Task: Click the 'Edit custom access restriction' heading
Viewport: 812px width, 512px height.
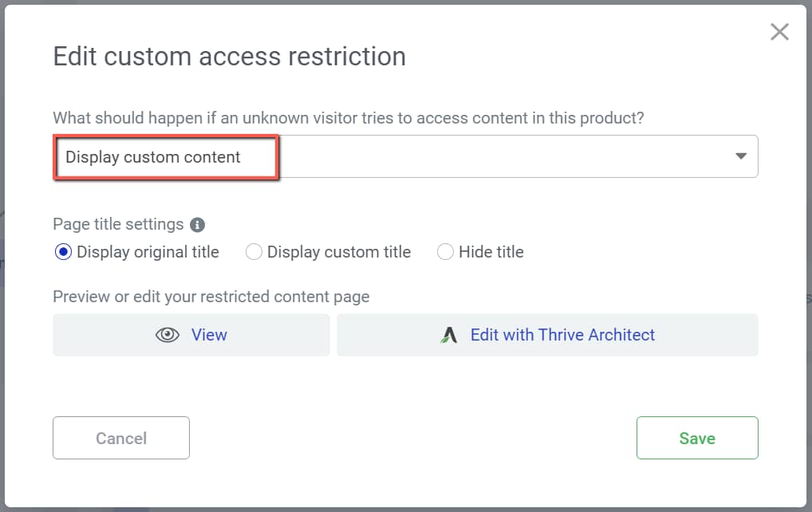Action: coord(229,57)
